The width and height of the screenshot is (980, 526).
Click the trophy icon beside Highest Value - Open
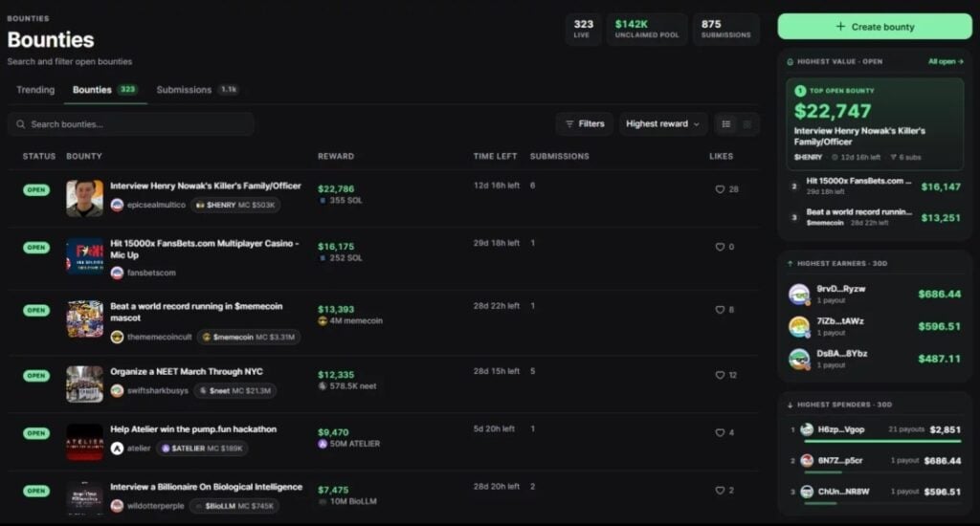(790, 62)
